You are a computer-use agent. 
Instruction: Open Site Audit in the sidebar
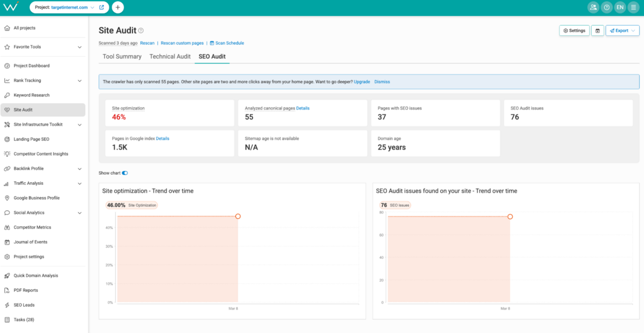43,110
